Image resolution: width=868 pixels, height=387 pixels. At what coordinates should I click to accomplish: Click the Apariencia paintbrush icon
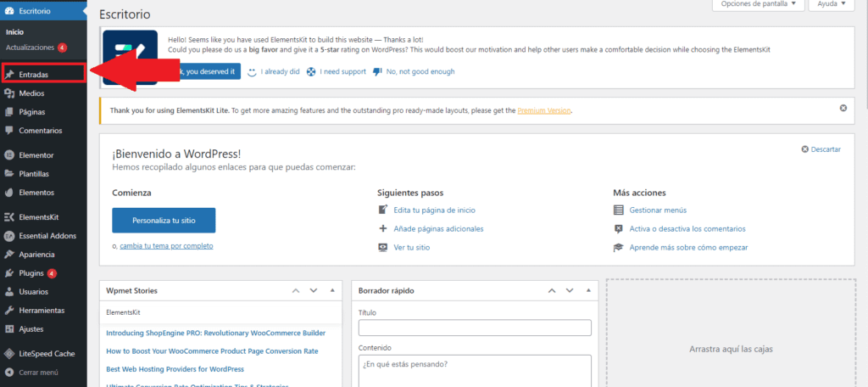(x=8, y=255)
